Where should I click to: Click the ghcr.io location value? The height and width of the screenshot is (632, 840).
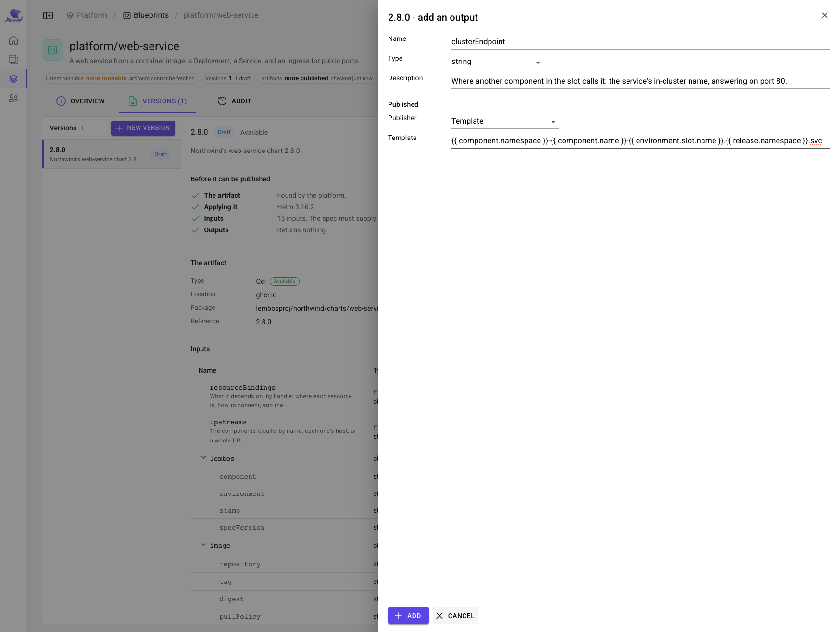[266, 295]
